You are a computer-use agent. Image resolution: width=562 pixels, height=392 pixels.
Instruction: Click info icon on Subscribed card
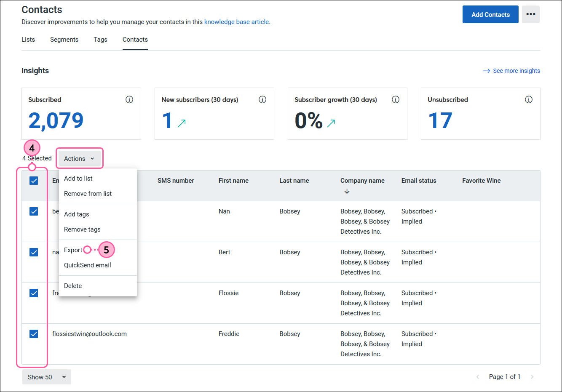click(129, 99)
